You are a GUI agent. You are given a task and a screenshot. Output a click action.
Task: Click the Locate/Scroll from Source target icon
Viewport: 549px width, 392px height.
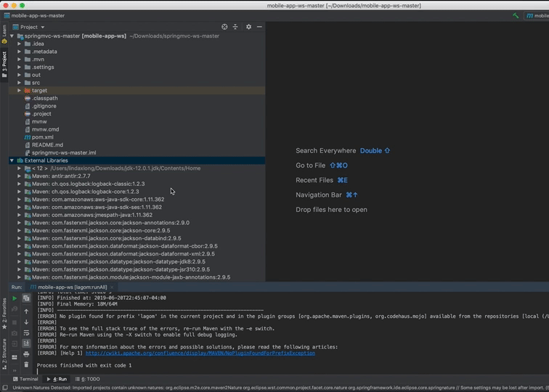224,27
